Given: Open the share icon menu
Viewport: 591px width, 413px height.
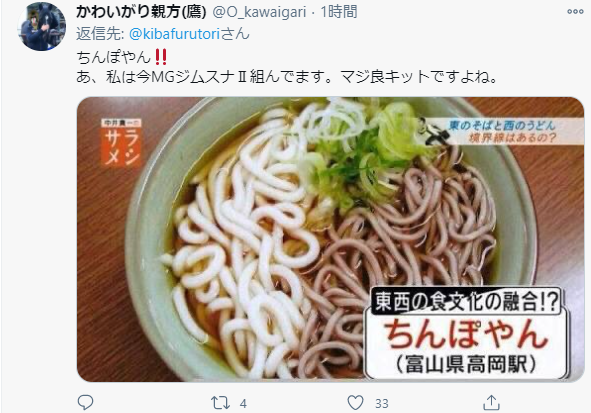Looking at the screenshot, I should pos(491,403).
